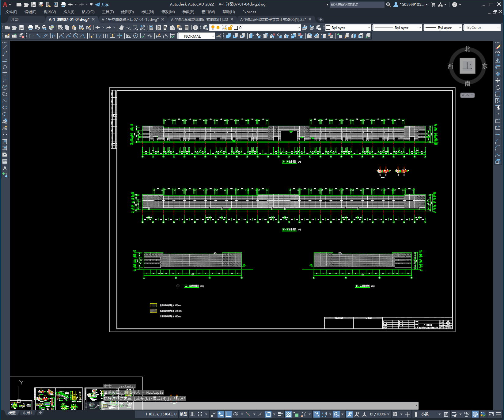
Task: Open the workspace switching gear icon
Action: click(395, 414)
